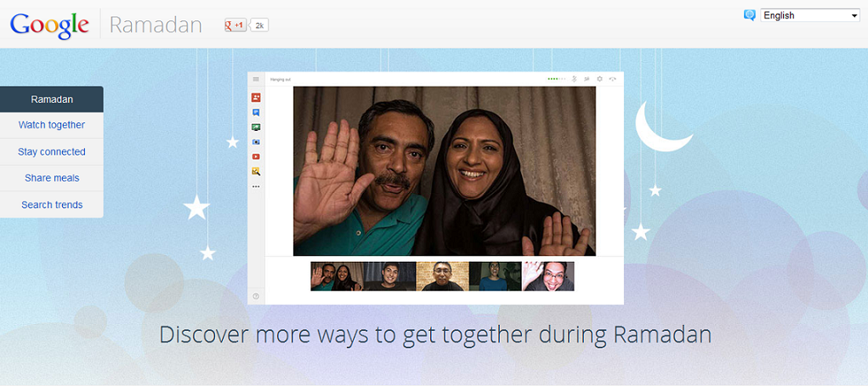Select the thumbnail of man with glasses waving
868x386 pixels.
548,276
